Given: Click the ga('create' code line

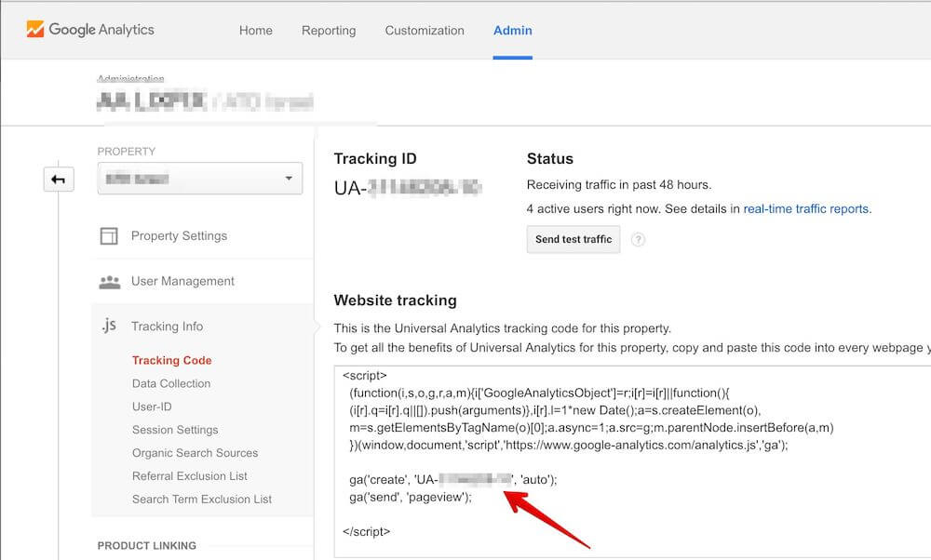Looking at the screenshot, I should tap(453, 479).
